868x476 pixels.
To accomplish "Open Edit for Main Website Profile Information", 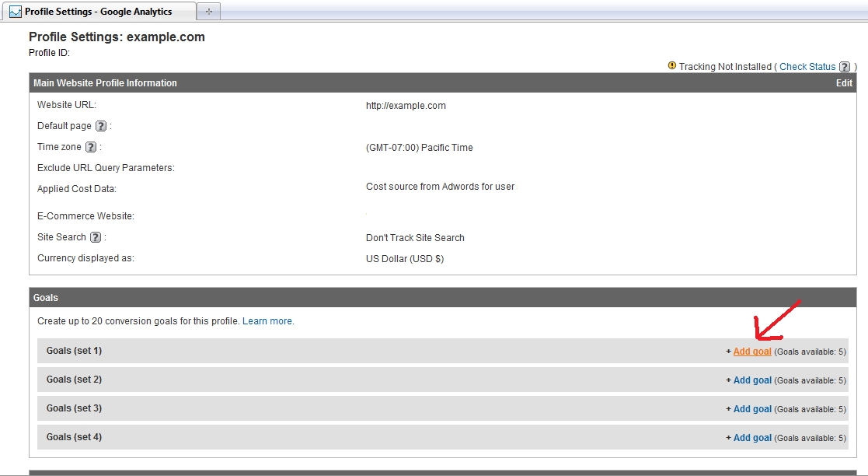I will (x=844, y=83).
